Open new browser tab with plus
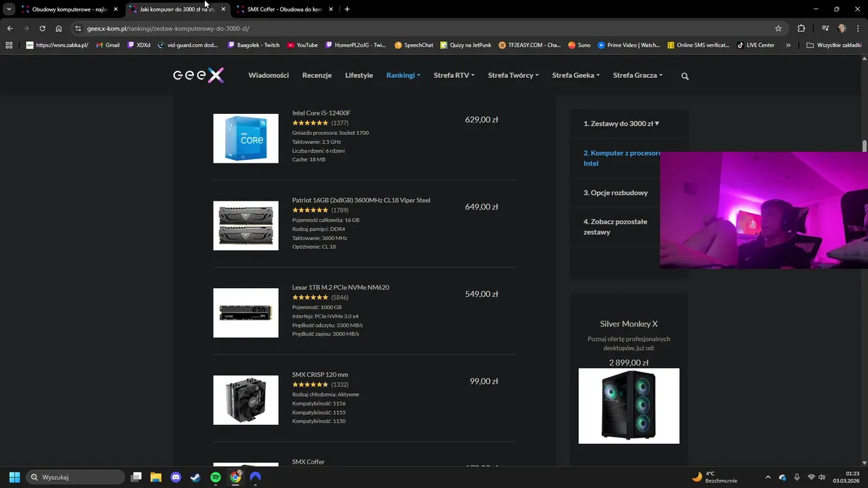 click(x=347, y=9)
